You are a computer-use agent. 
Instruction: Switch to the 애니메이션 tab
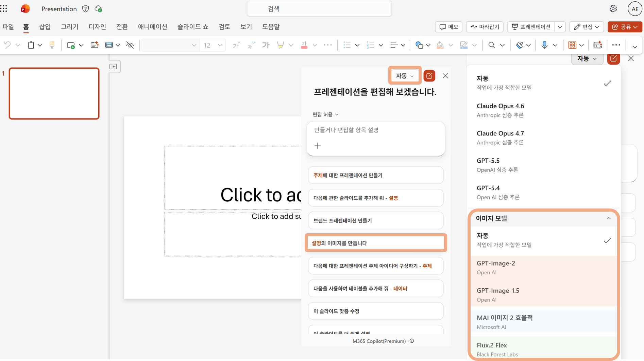tap(152, 27)
